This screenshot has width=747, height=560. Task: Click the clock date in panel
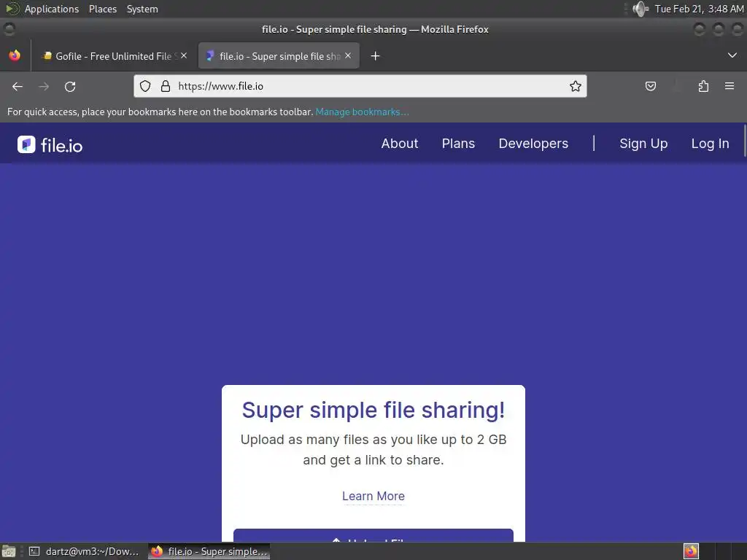click(699, 9)
